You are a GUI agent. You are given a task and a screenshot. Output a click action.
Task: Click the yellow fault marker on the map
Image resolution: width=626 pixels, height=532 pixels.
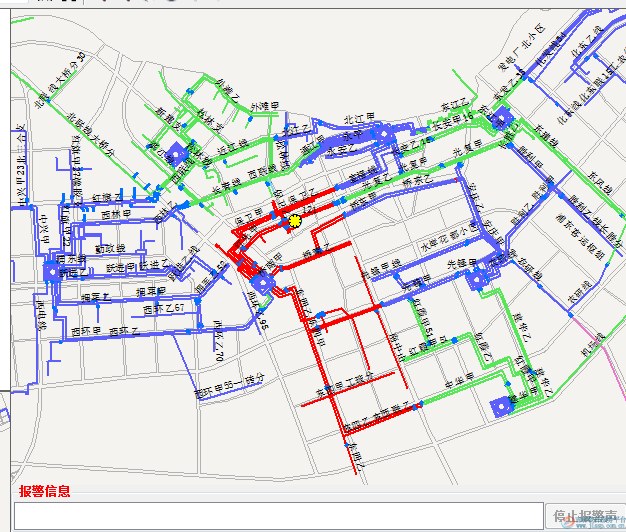click(294, 220)
